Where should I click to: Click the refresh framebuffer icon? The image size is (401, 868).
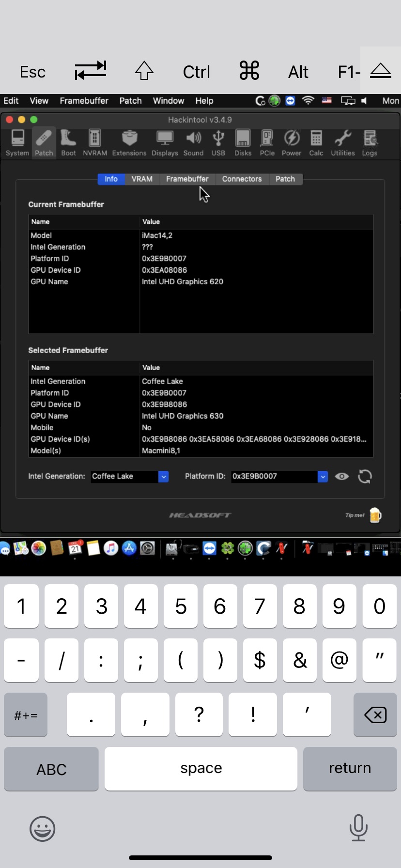pos(365,477)
